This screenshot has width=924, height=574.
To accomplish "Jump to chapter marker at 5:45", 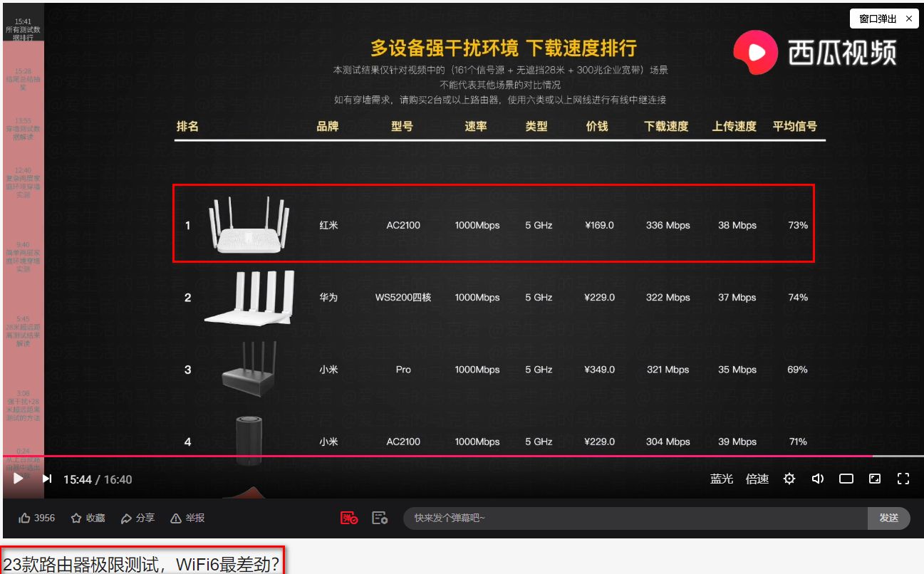I will (23, 331).
